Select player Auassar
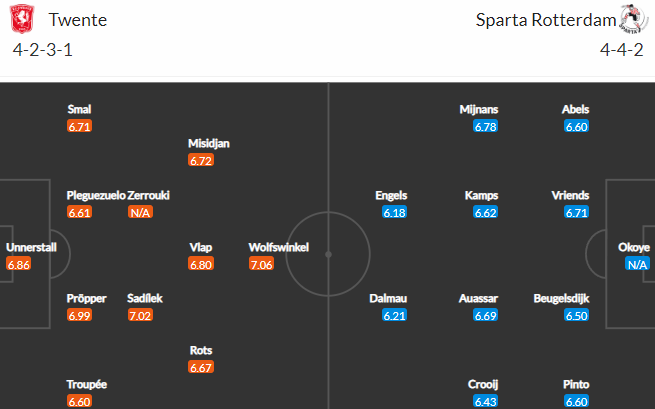Viewport: 655px width, 409px height. point(478,298)
